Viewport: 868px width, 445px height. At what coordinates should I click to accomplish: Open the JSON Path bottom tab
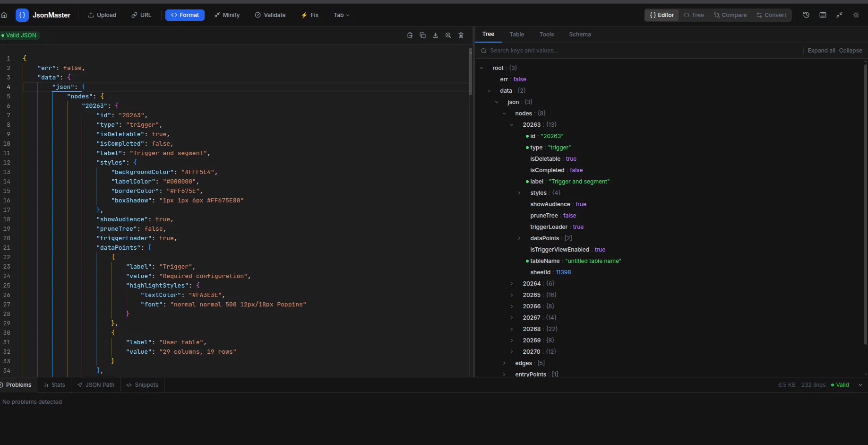tap(96, 385)
